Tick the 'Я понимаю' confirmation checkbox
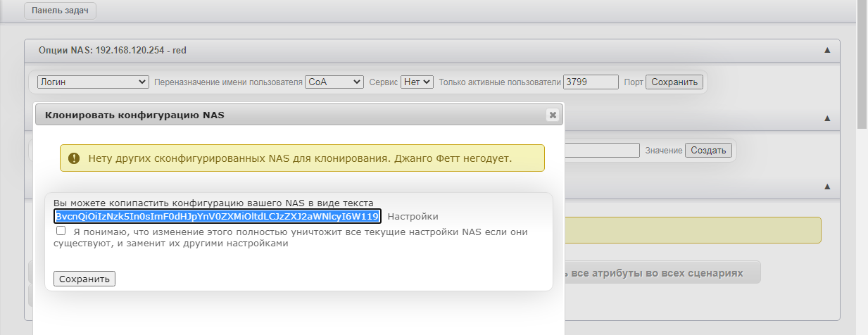The width and height of the screenshot is (868, 335). click(61, 231)
